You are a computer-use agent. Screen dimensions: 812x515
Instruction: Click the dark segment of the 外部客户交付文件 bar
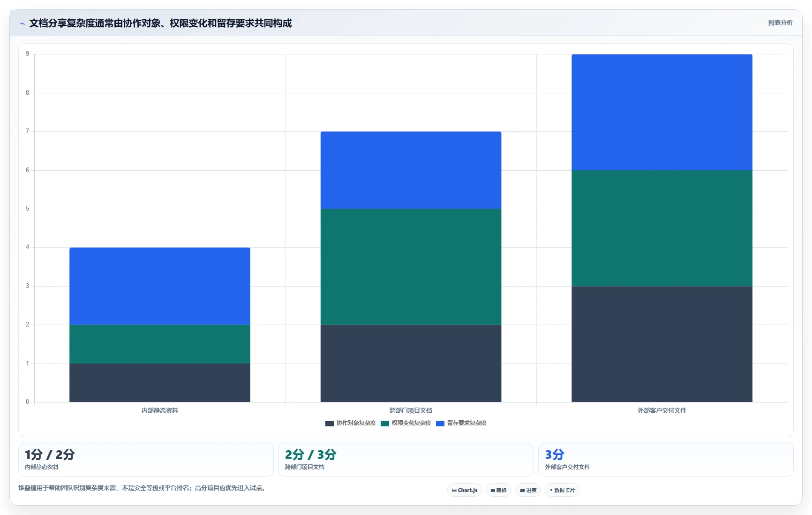pos(662,344)
